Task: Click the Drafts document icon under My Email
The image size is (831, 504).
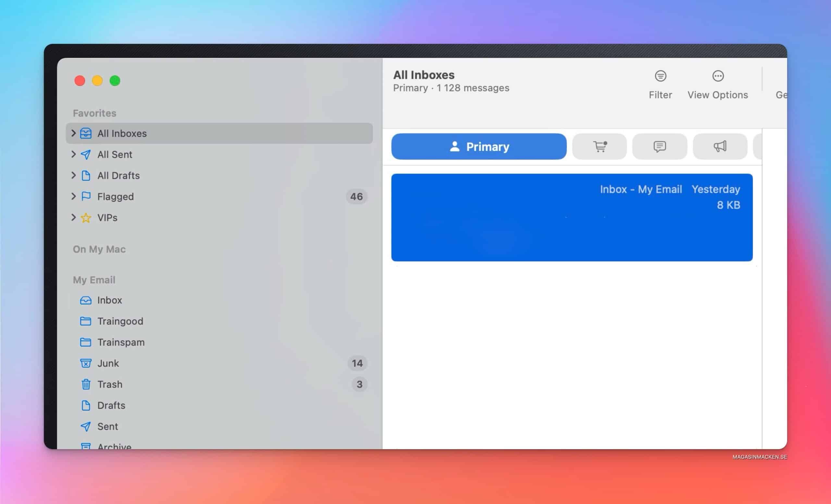Action: click(86, 405)
